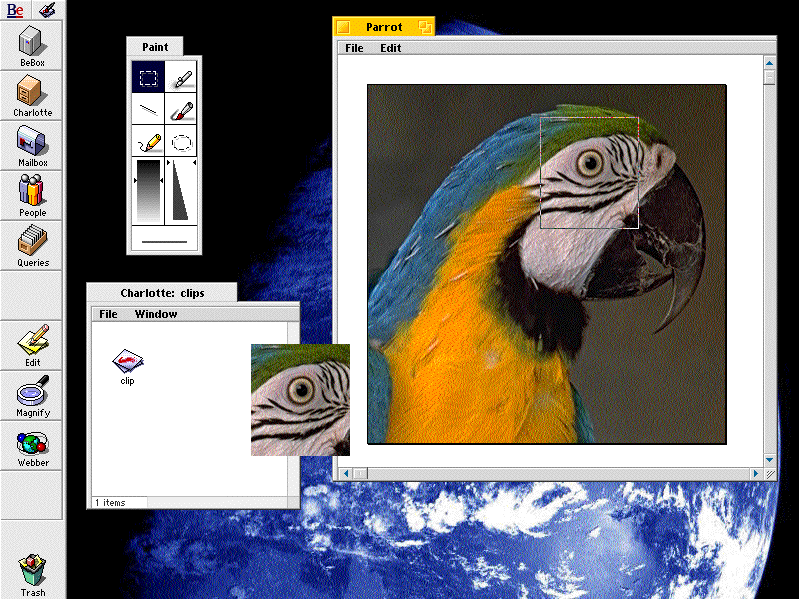This screenshot has width=800, height=599.
Task: Click the grayscale gradient slider in Paint
Action: pos(148,190)
